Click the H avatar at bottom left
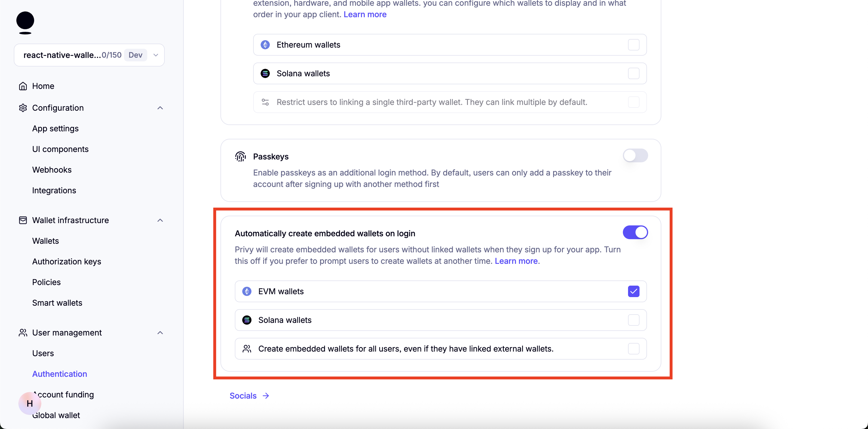The image size is (868, 429). click(x=29, y=403)
